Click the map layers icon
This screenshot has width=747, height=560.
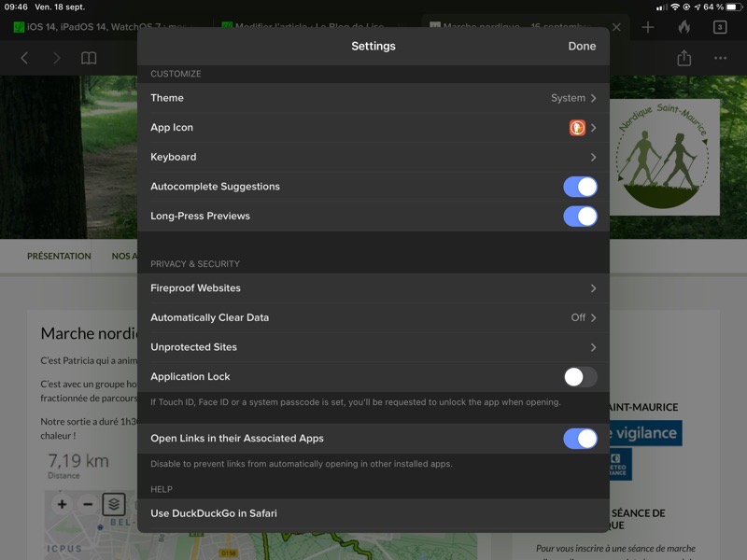coord(113,505)
